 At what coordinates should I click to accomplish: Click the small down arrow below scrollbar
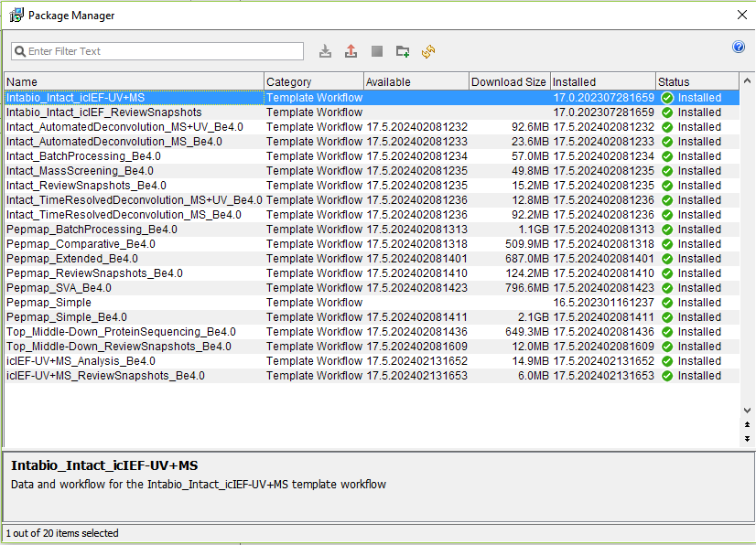[747, 439]
